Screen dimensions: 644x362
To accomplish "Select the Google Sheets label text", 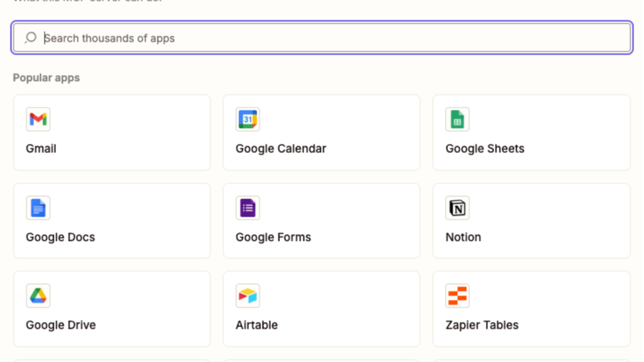I will (485, 148).
